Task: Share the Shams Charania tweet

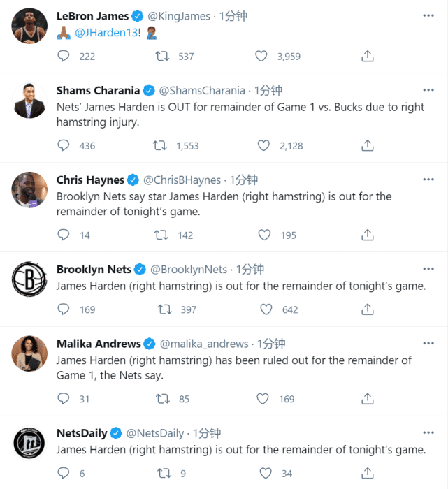Action: click(367, 146)
